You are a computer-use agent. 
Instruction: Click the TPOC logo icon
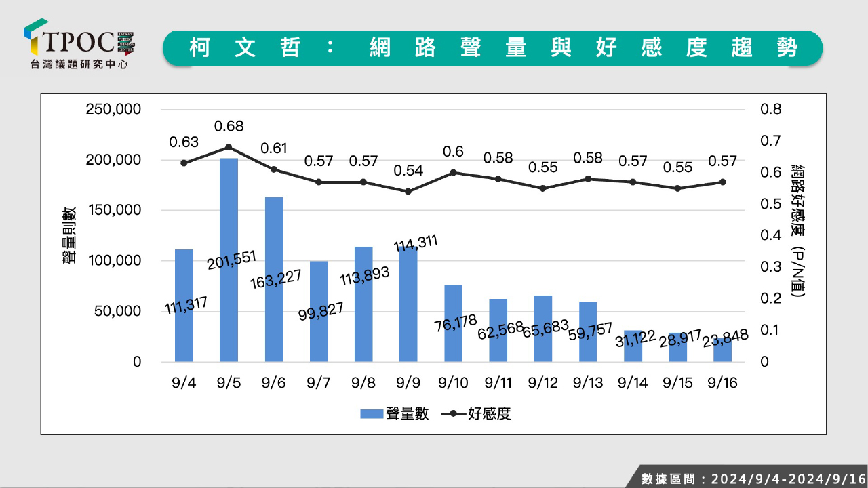pyautogui.click(x=35, y=37)
